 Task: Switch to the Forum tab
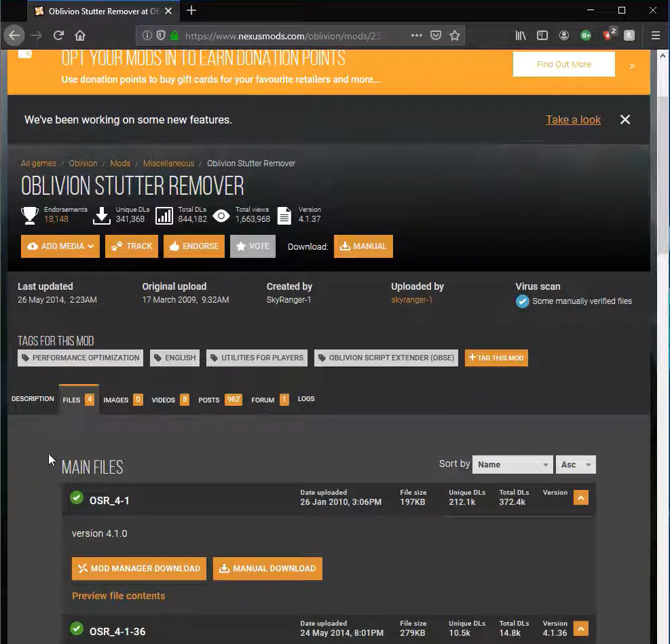(x=269, y=400)
